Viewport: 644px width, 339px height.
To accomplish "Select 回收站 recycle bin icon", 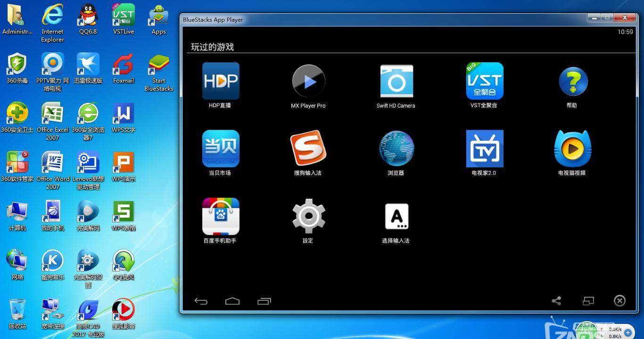I will [17, 314].
